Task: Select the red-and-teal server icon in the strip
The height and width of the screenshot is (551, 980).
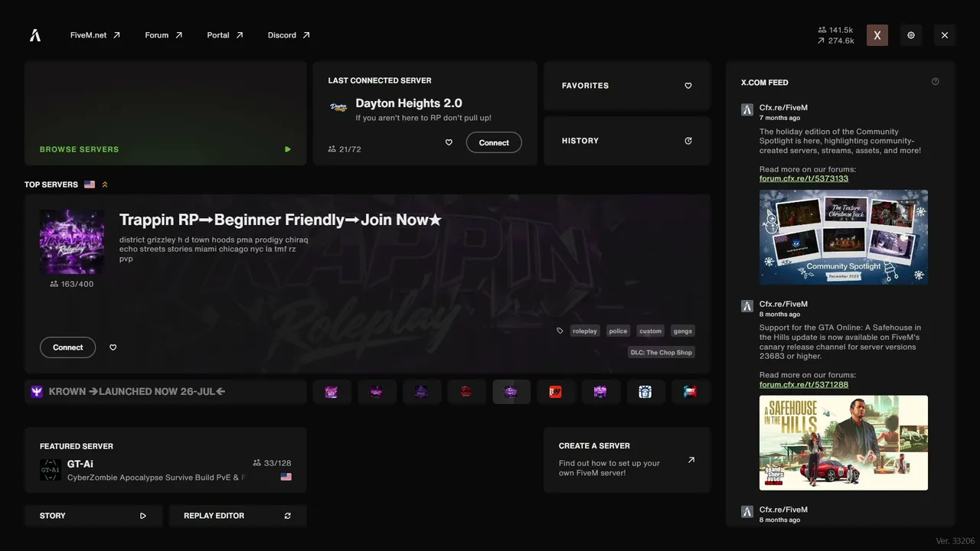Action: coord(690,392)
